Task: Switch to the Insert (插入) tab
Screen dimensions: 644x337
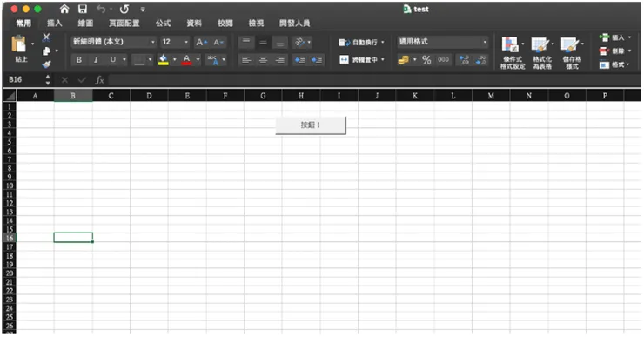Action: point(55,23)
